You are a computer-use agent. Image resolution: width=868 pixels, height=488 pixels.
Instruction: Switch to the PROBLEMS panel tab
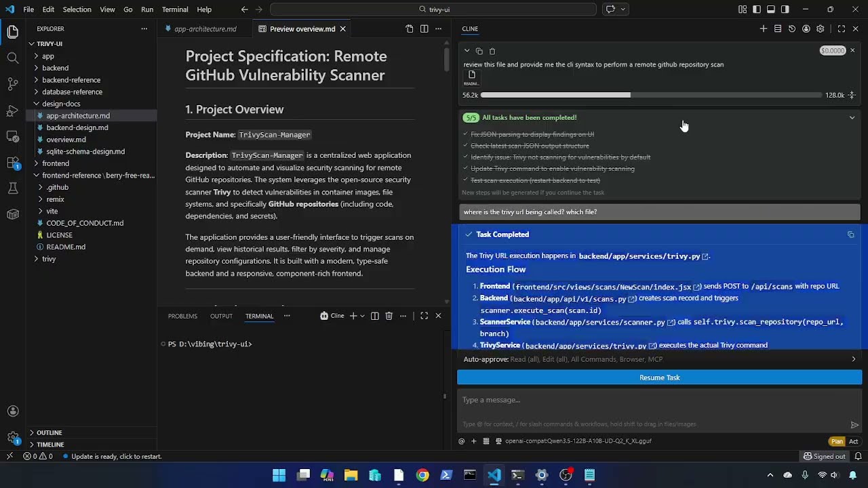pos(182,316)
